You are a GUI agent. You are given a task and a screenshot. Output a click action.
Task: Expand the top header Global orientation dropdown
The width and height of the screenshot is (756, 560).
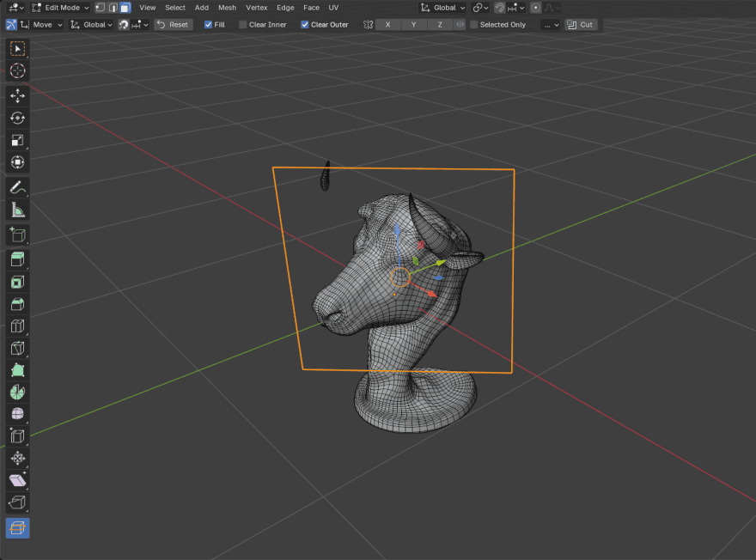pyautogui.click(x=442, y=8)
